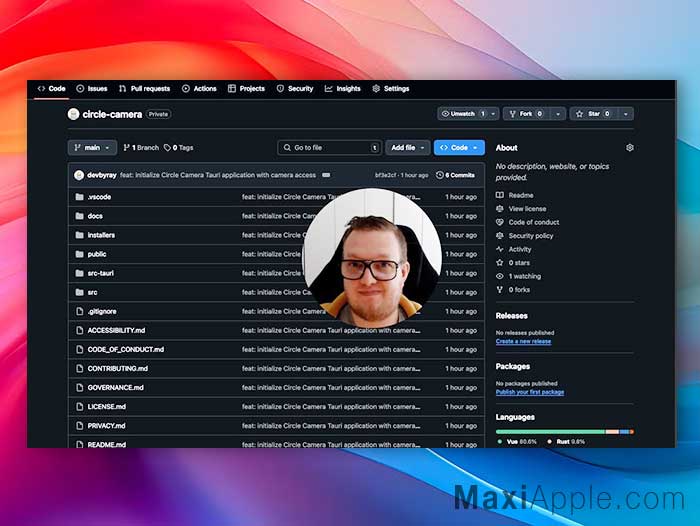Open the Pull requests tab
The width and height of the screenshot is (700, 526).
tap(144, 88)
